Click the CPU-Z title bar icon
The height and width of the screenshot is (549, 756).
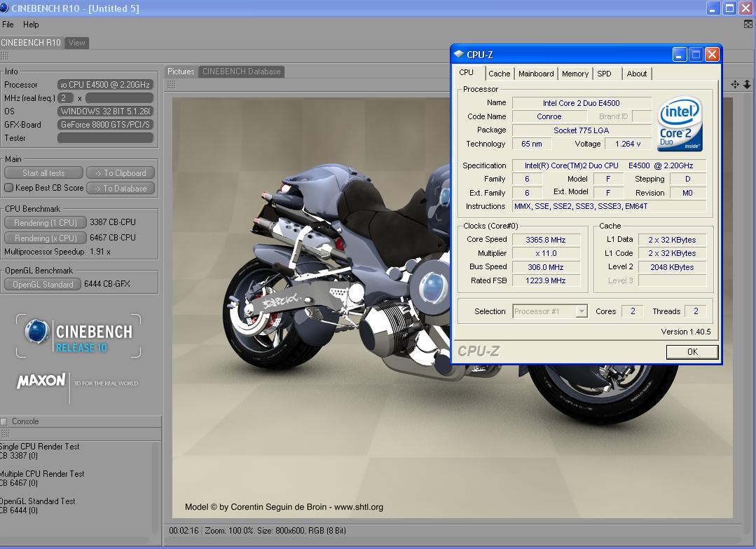[x=459, y=54]
